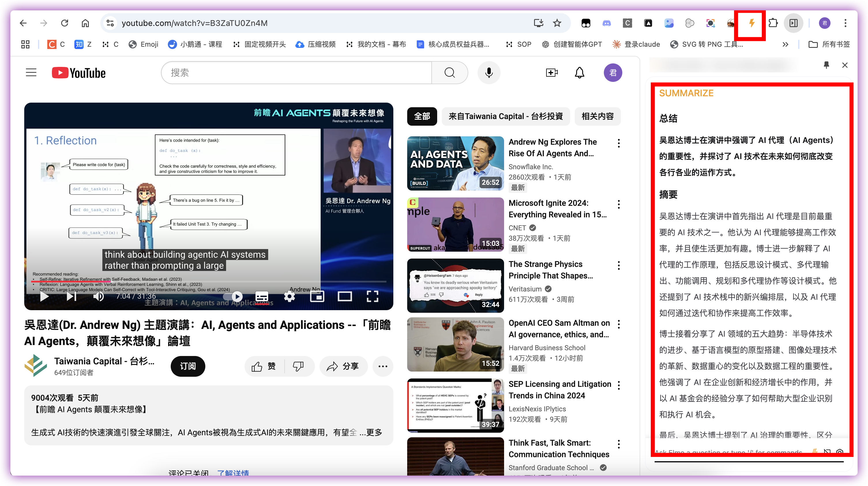This screenshot has width=868, height=486.
Task: Open The Strange Physics Principle video title
Action: click(x=551, y=270)
